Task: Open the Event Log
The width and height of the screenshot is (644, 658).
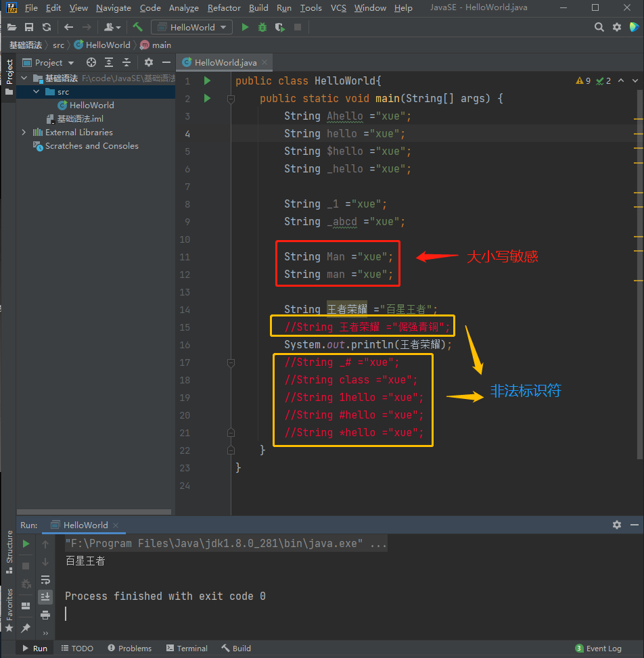Action: coord(598,649)
